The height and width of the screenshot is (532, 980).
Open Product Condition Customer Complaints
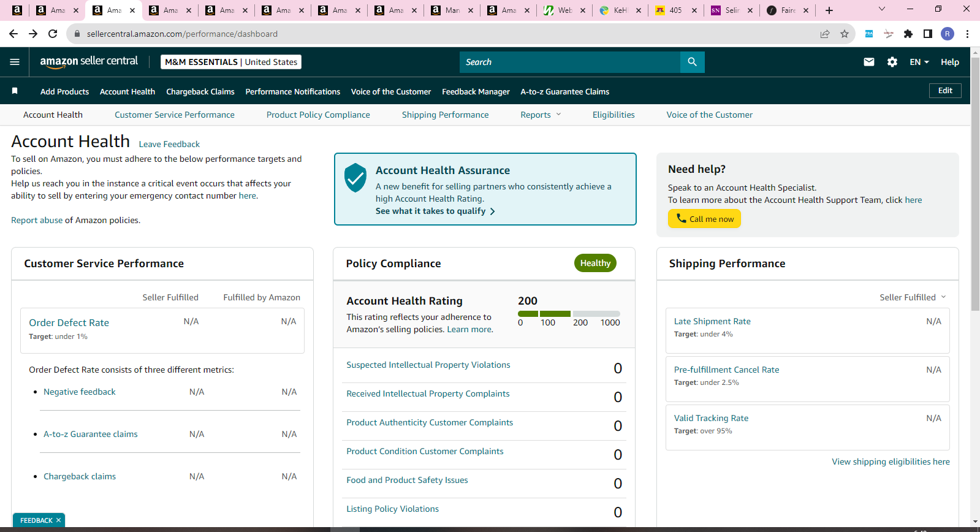(x=425, y=451)
